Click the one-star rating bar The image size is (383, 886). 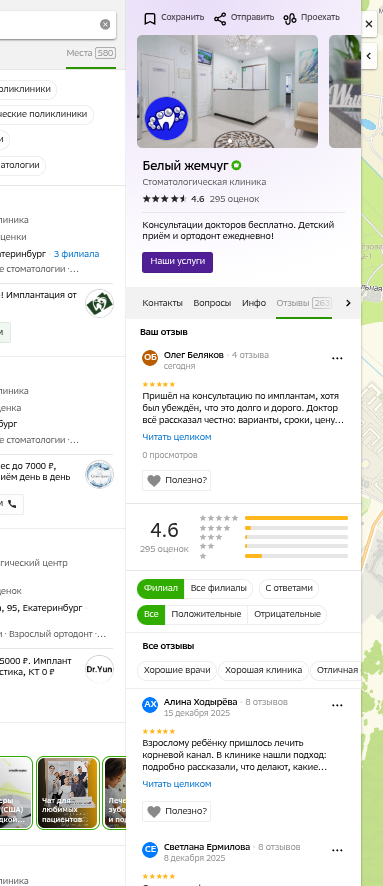click(x=296, y=556)
